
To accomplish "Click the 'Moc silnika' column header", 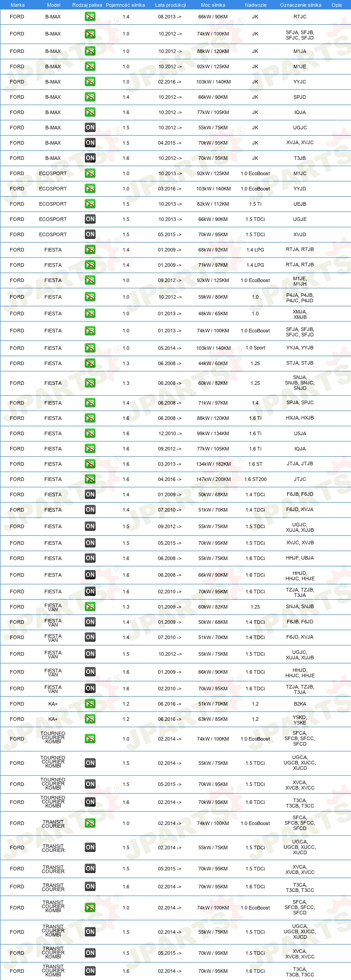I will 213,5.
